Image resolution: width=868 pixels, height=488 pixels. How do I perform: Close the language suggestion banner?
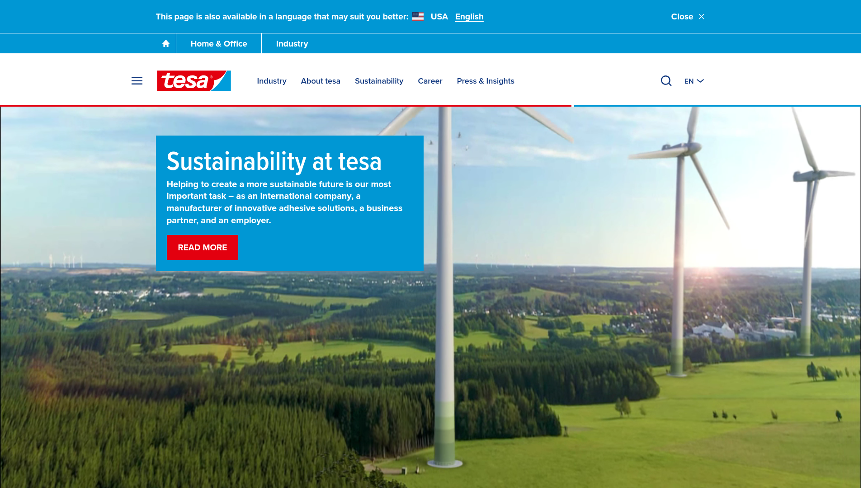pos(688,17)
